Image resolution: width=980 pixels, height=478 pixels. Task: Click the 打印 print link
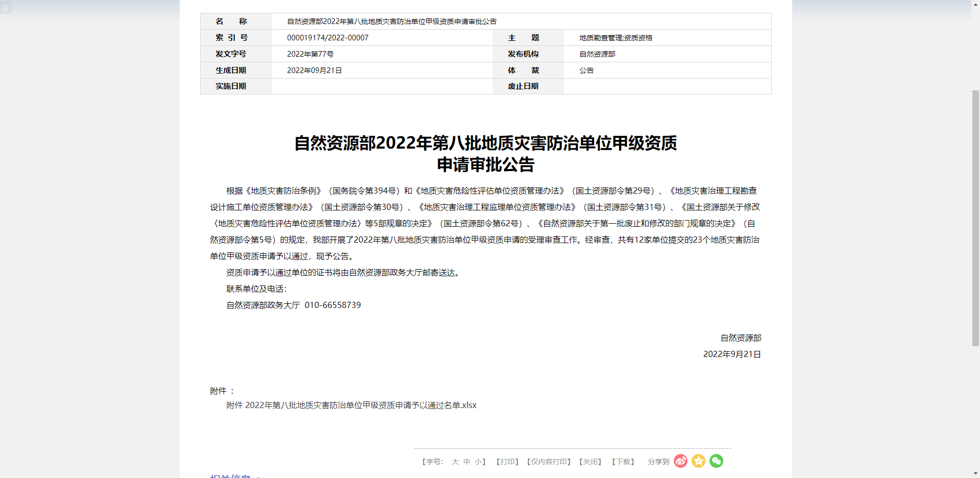pyautogui.click(x=507, y=462)
